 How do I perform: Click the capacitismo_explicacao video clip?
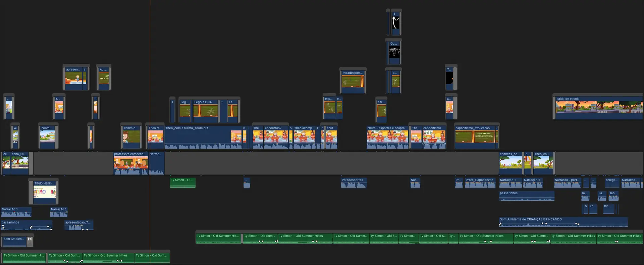pyautogui.click(x=475, y=137)
